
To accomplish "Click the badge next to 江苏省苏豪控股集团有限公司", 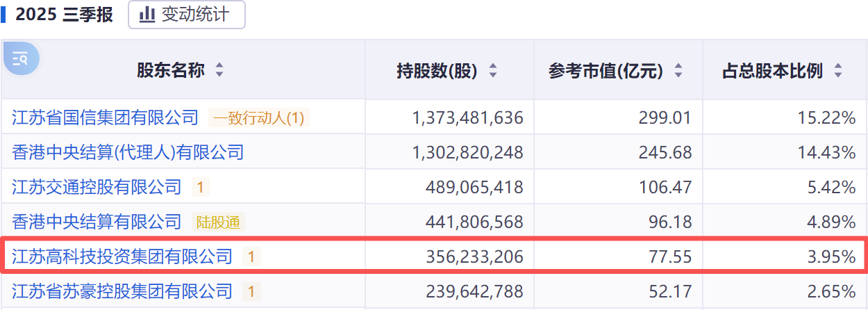I will [x=251, y=291].
